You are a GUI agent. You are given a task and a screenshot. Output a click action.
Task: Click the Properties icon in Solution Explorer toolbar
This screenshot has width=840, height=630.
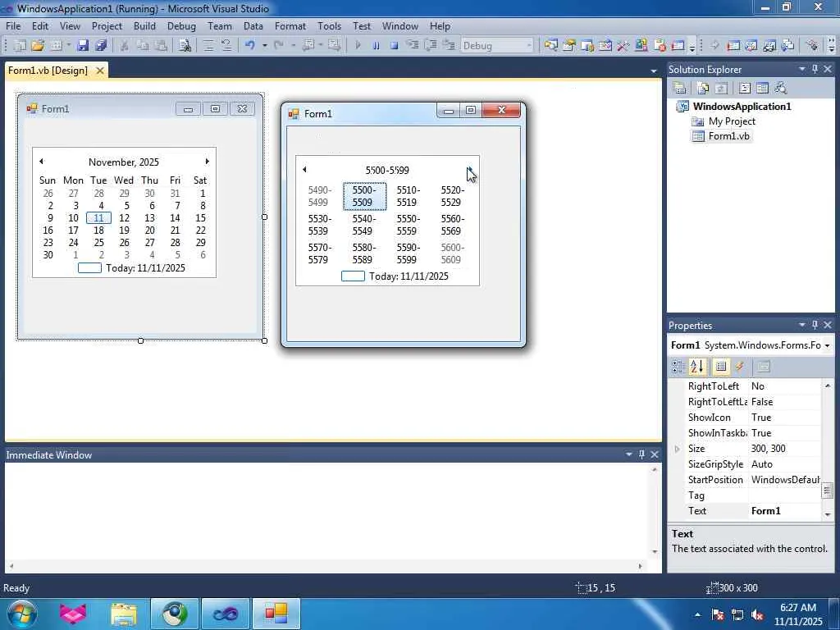[680, 88]
